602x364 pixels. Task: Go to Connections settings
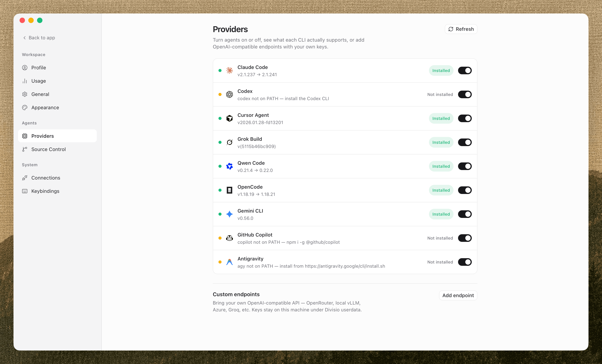(57, 178)
